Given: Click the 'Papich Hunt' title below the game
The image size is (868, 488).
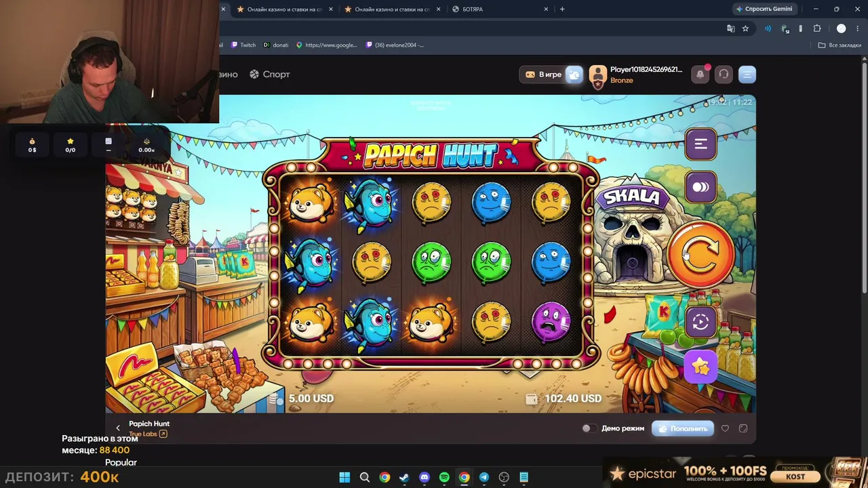Looking at the screenshot, I should click(x=149, y=424).
